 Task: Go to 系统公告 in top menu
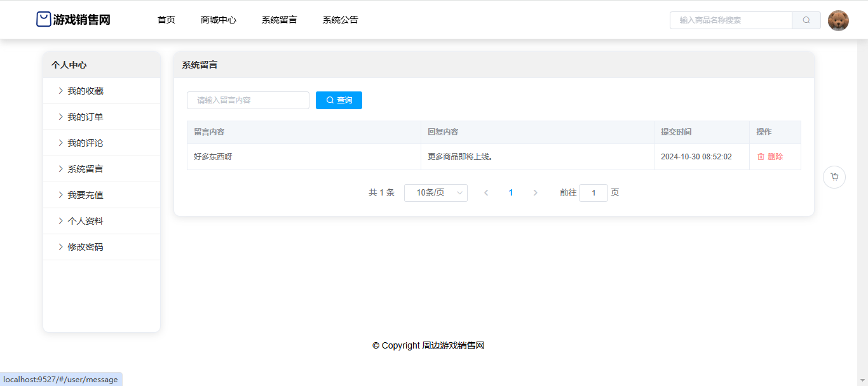pyautogui.click(x=341, y=20)
